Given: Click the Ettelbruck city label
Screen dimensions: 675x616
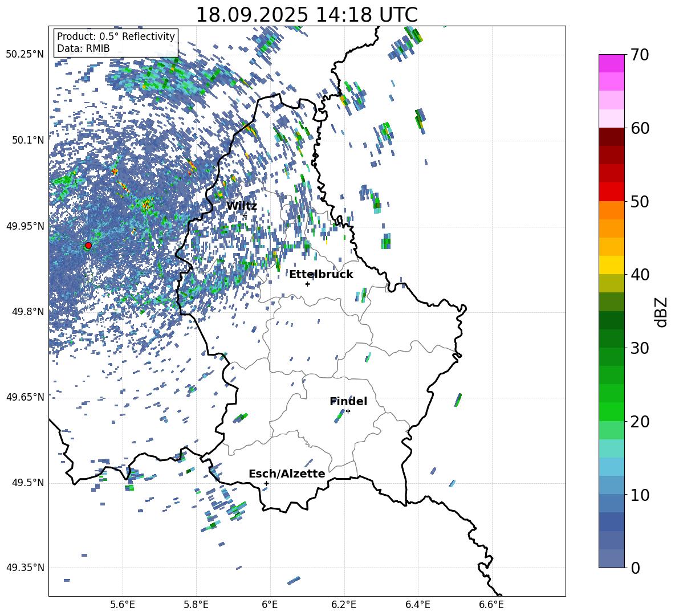Looking at the screenshot, I should (321, 275).
